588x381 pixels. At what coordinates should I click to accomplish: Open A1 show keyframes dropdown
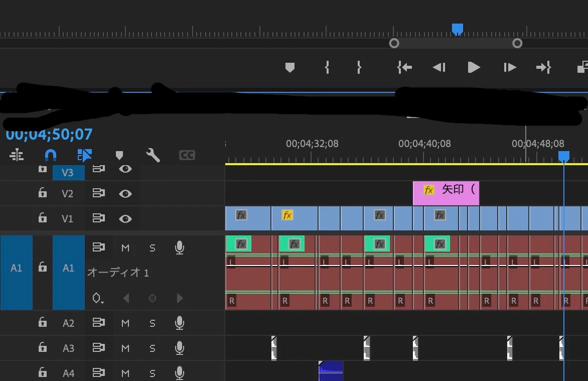(97, 298)
